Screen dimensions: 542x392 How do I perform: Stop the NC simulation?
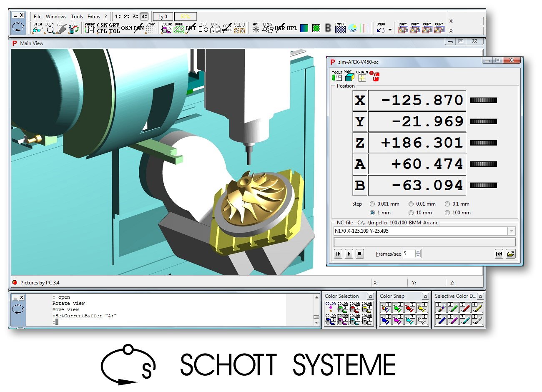point(360,254)
